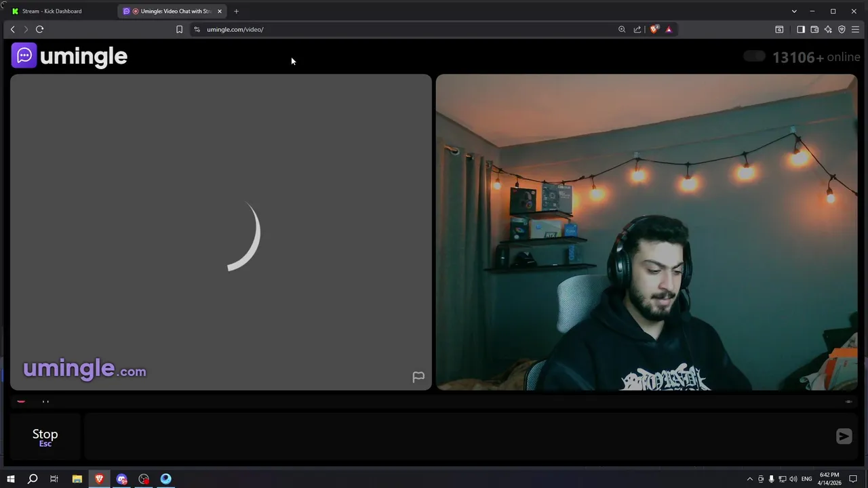This screenshot has height=488, width=868.
Task: Open the zoom magnifier in address bar
Action: click(x=622, y=29)
